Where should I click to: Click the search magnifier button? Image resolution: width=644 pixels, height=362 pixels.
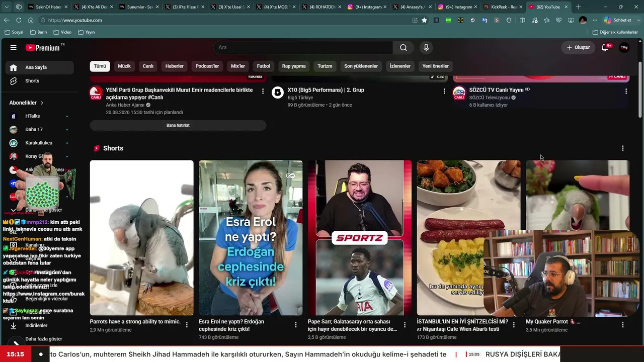click(x=404, y=48)
